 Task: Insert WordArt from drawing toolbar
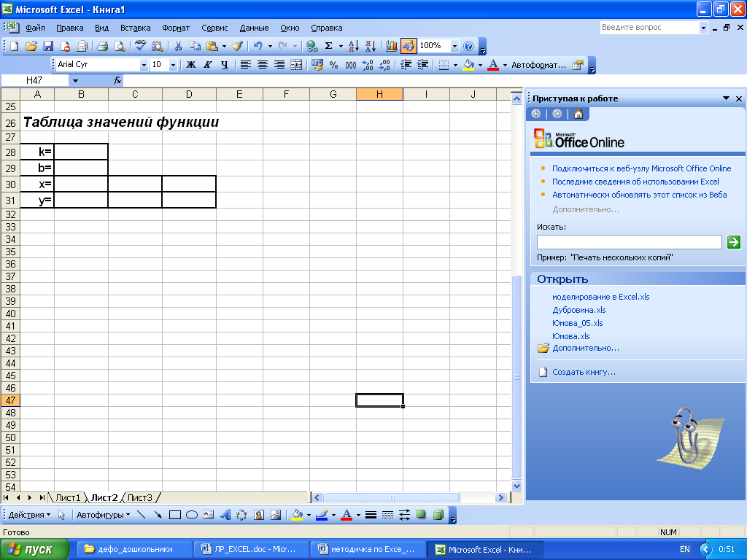coord(225,515)
